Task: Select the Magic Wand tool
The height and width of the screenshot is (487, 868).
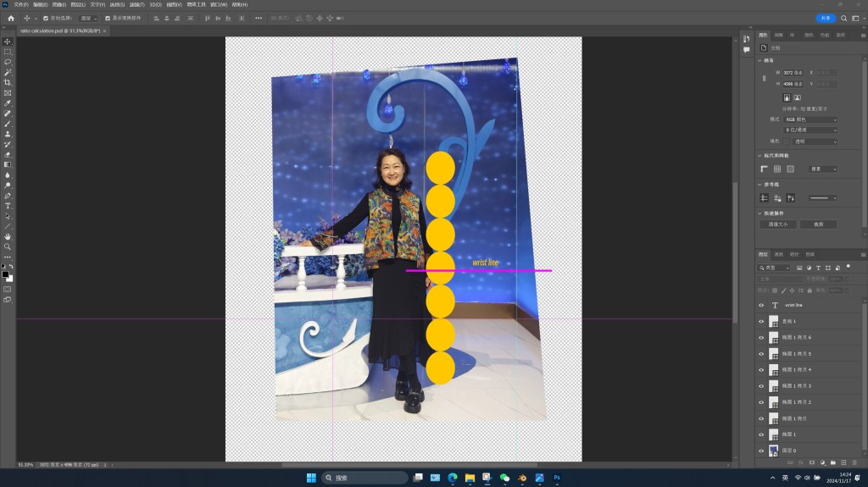Action: click(8, 72)
